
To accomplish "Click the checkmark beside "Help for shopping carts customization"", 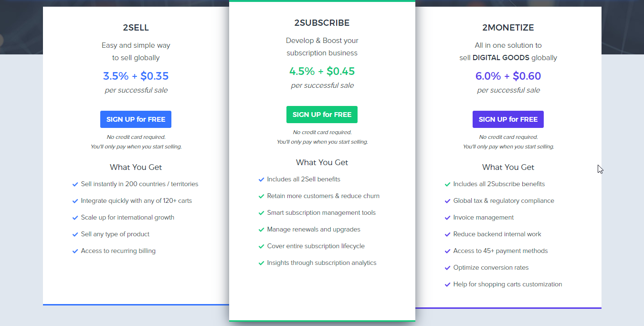I will click(x=448, y=284).
